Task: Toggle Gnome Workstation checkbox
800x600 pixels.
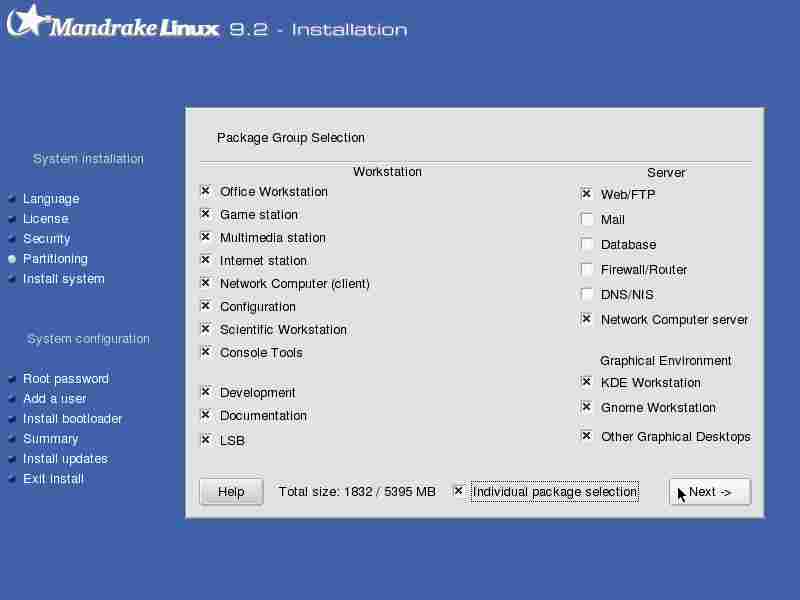Action: [x=587, y=407]
